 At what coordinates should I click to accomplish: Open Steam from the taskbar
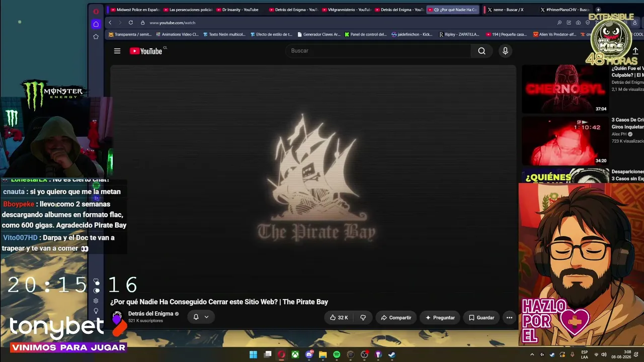(x=392, y=354)
